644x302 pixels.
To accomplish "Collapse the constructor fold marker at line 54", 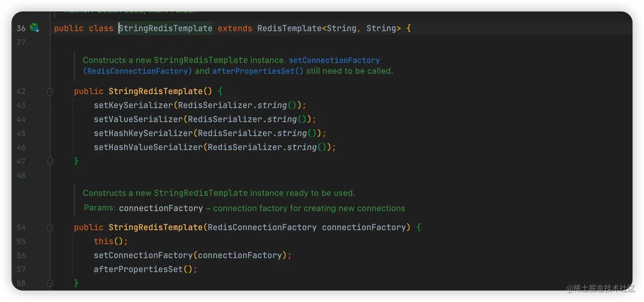I will tap(50, 227).
